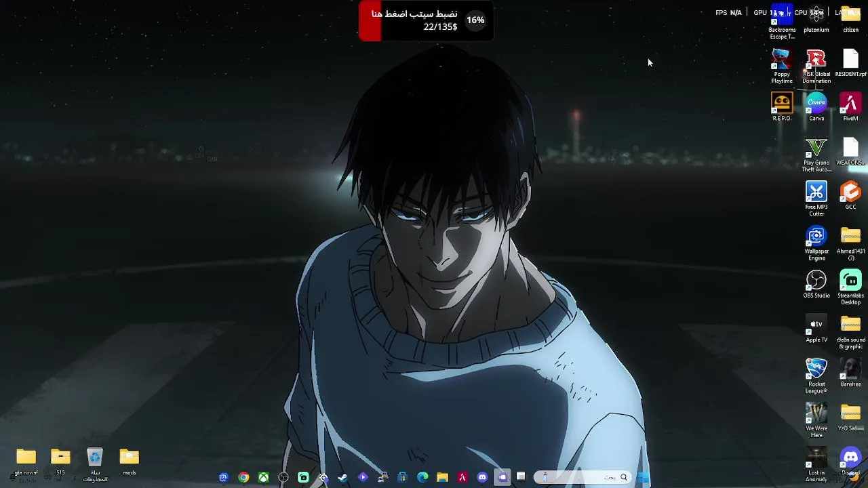This screenshot has width=868, height=488.
Task: Launch the OBS Studio desktop shortcut
Action: pyautogui.click(x=816, y=285)
